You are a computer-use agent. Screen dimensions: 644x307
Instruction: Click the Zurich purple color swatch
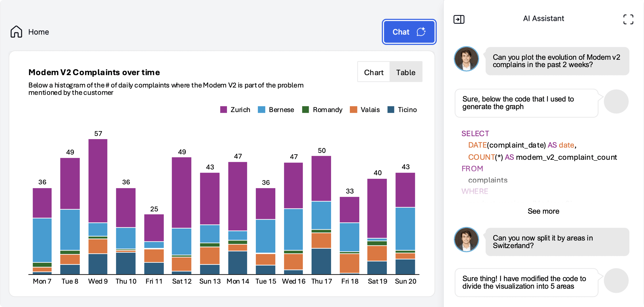click(223, 109)
